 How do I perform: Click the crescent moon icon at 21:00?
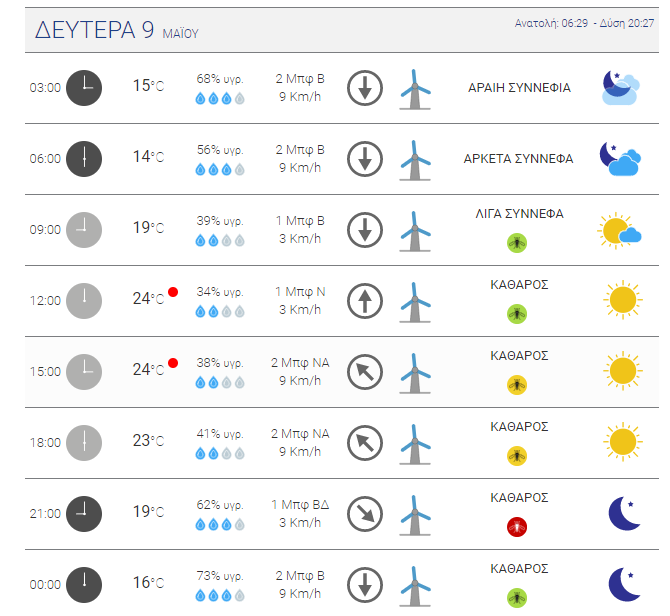click(x=624, y=513)
